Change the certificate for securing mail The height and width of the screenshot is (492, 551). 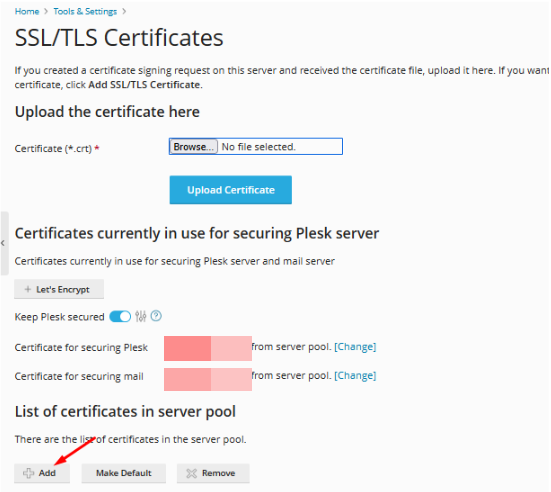[x=355, y=376]
